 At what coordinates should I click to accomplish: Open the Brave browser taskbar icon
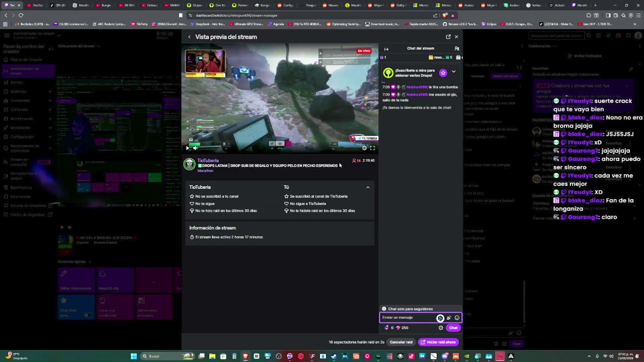(x=246, y=356)
